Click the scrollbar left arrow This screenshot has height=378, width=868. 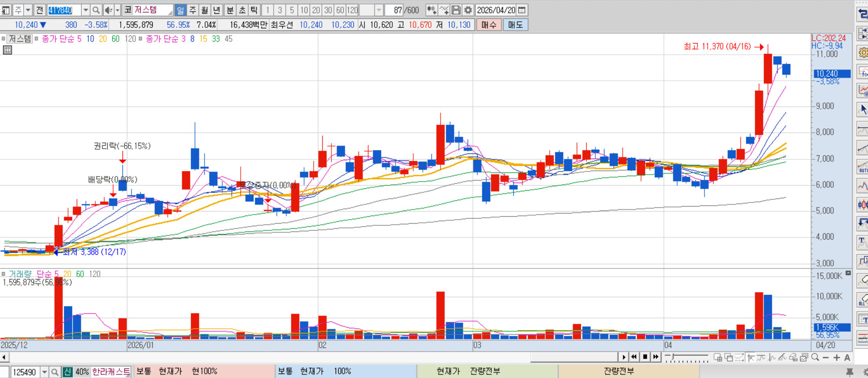pos(4,357)
